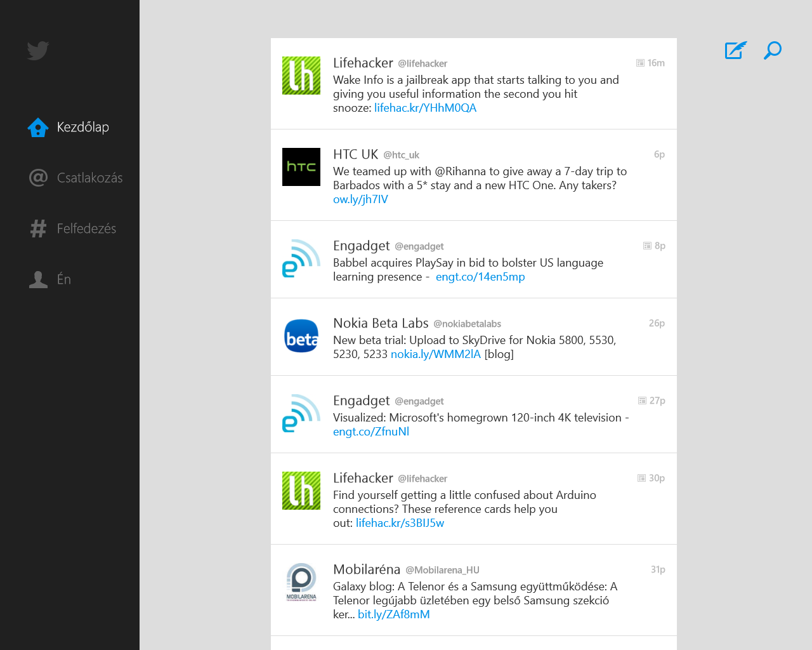Click the 8p timestamp
The image size is (812, 650).
660,246
